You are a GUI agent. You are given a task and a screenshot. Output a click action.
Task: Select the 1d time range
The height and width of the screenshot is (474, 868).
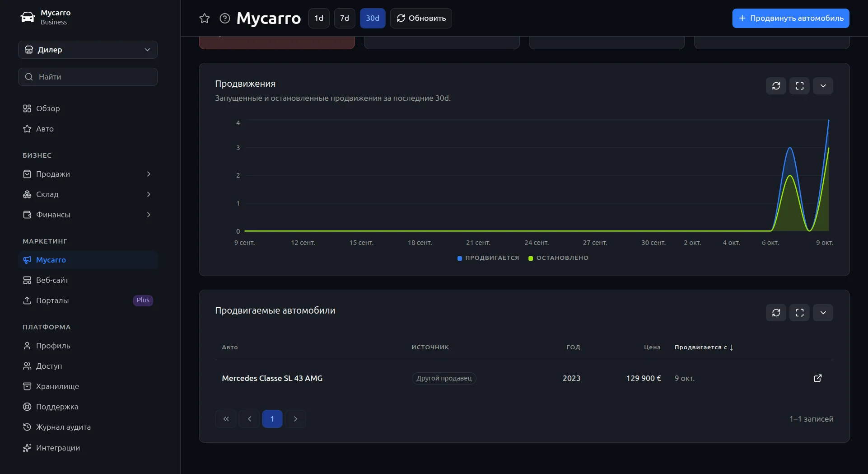pyautogui.click(x=319, y=18)
